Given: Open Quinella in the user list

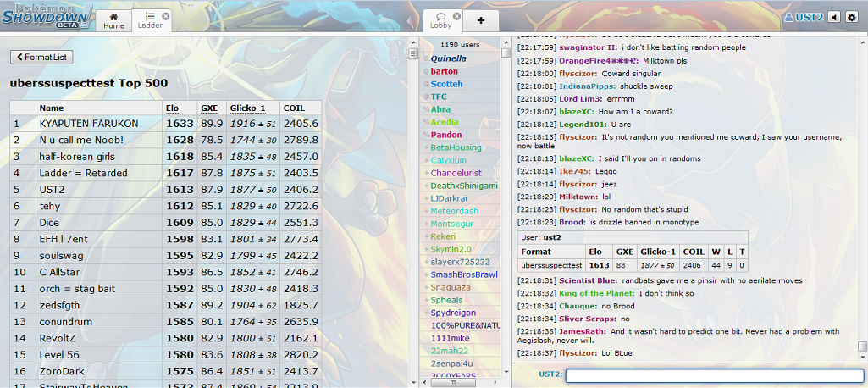Looking at the screenshot, I should tap(448, 58).
